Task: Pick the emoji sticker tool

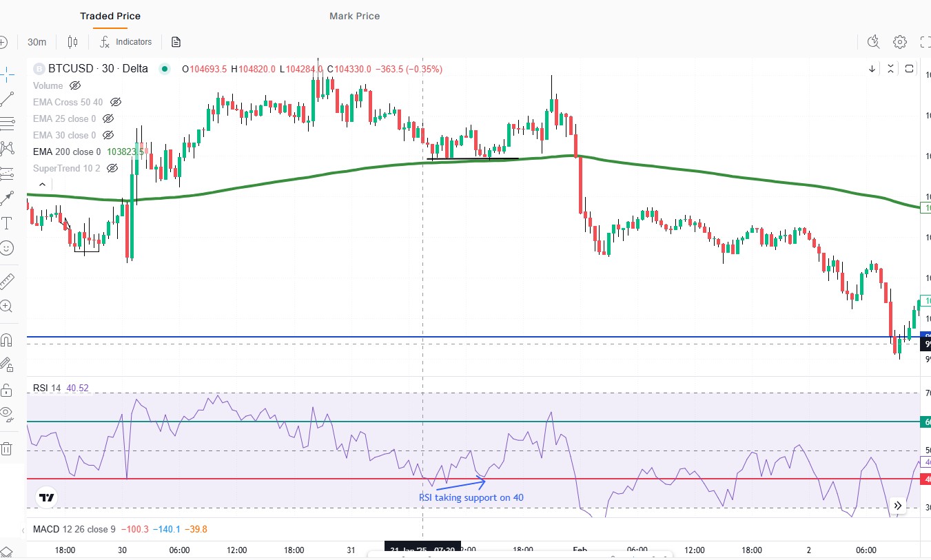Action: 8,248
